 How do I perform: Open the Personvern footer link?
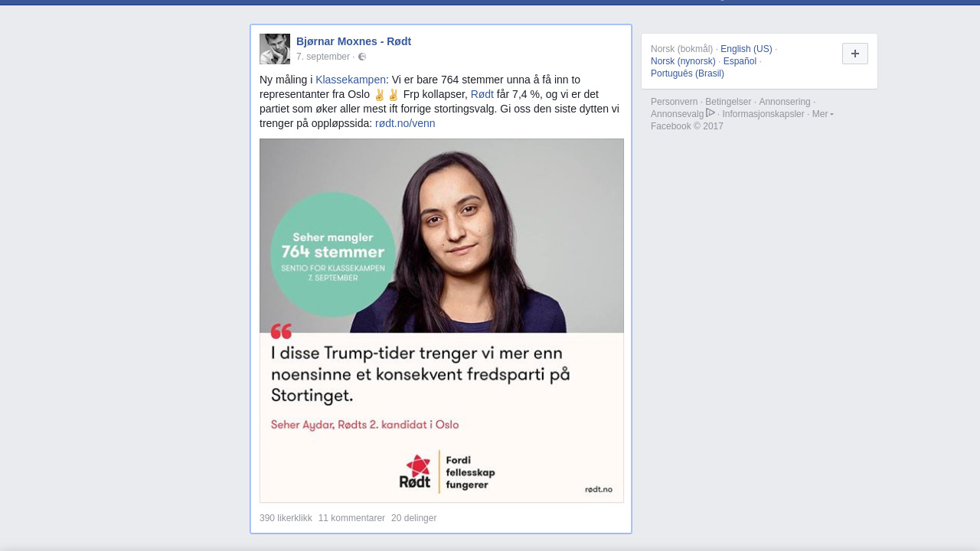[x=674, y=102]
